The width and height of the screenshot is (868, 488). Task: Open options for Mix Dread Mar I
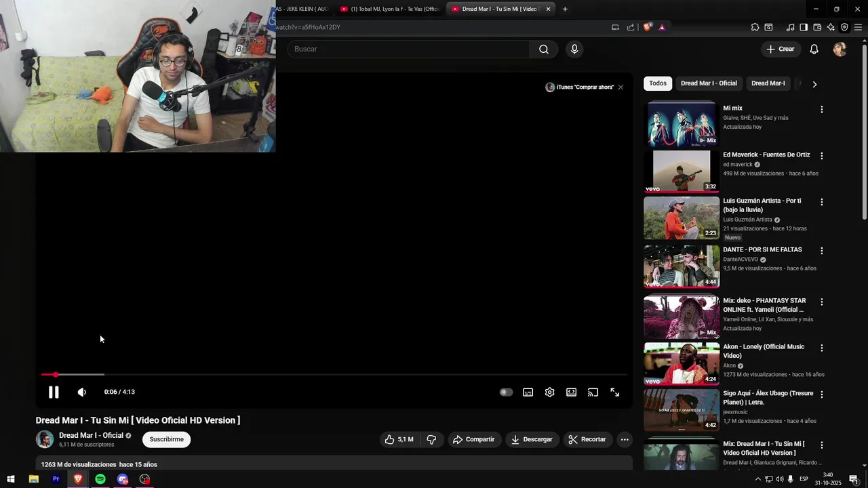click(x=821, y=445)
